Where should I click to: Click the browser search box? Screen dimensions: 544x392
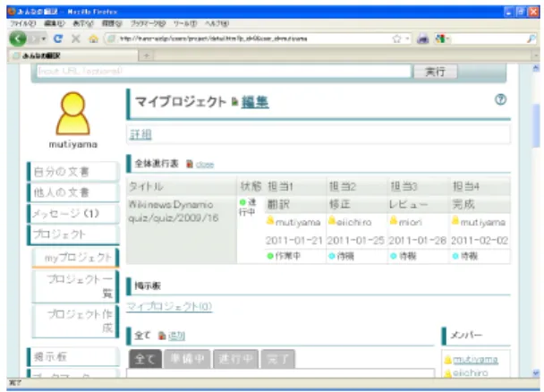tap(488, 38)
